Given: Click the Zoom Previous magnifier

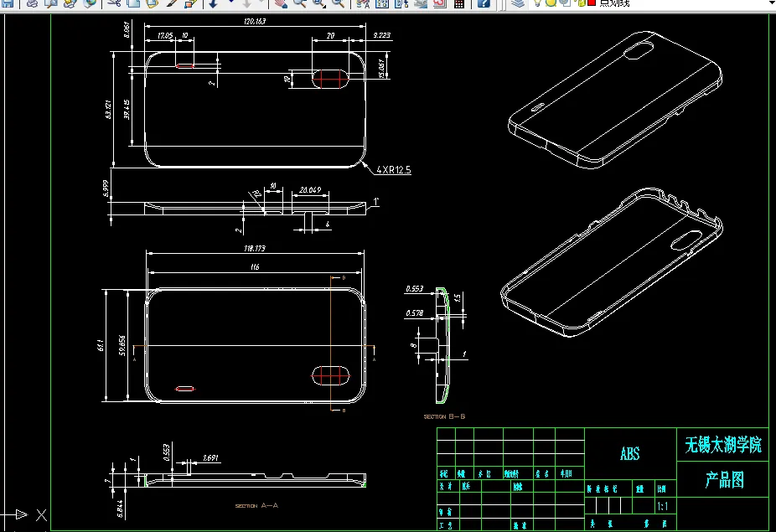Looking at the screenshot, I should point(338,3).
